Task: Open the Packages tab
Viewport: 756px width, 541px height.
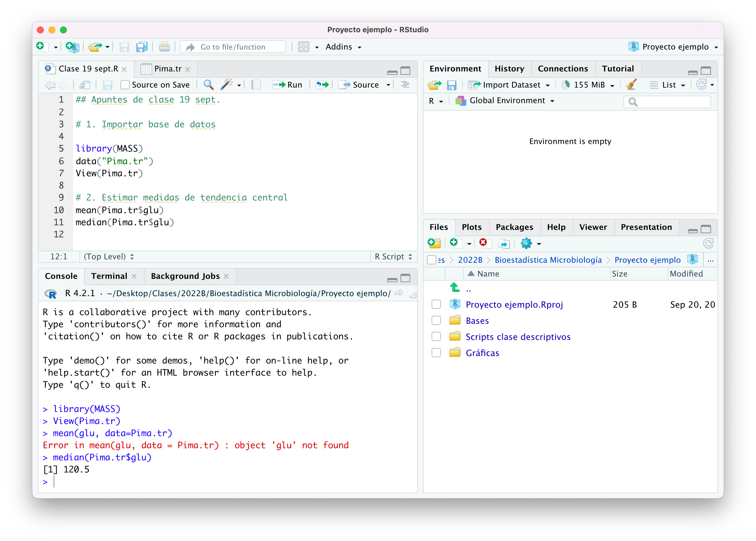Action: point(514,227)
